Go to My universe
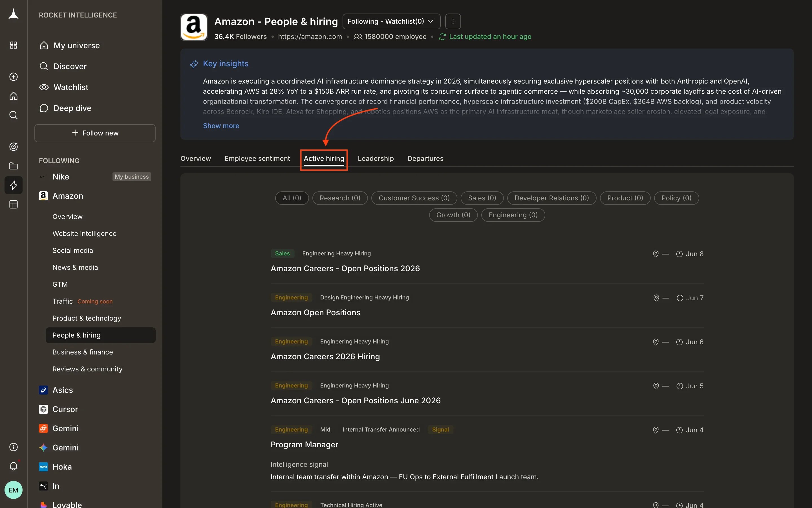This screenshot has width=812, height=508. tap(76, 45)
